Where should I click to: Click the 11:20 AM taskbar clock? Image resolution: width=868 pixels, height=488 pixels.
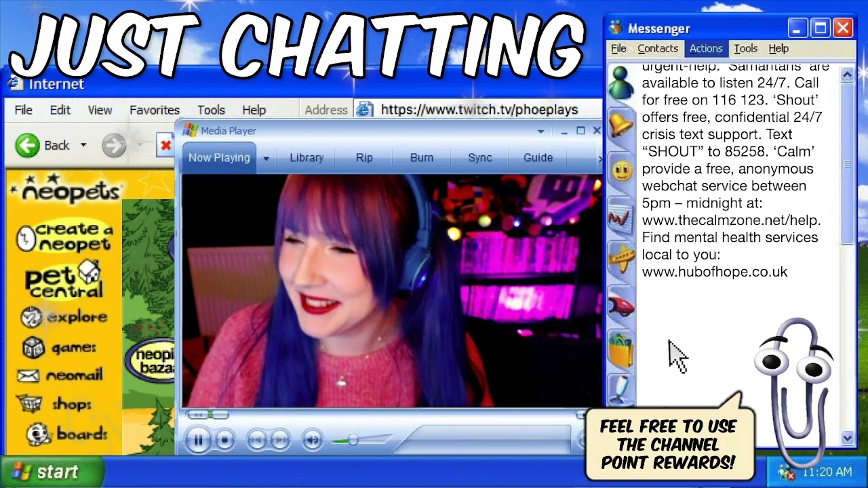[827, 472]
